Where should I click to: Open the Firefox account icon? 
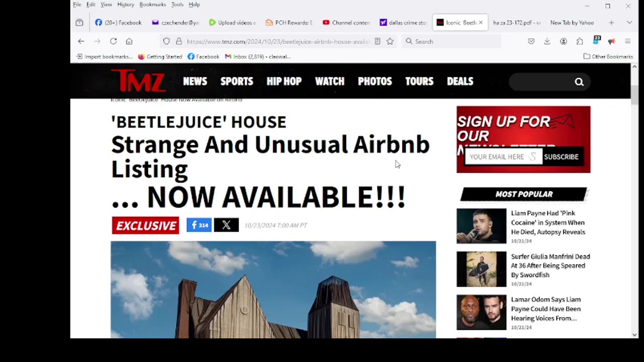pyautogui.click(x=563, y=41)
